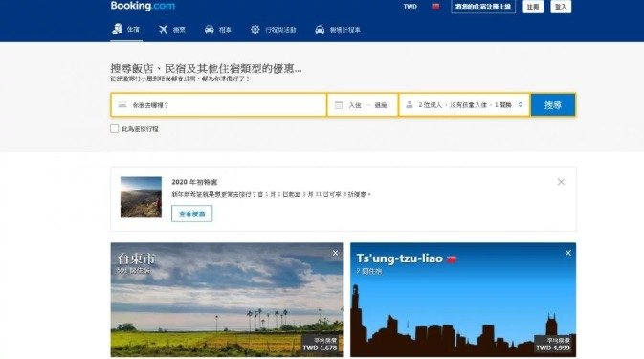This screenshot has width=644, height=359.
Task: Check the business trip checkbox
Action: pyautogui.click(x=114, y=128)
